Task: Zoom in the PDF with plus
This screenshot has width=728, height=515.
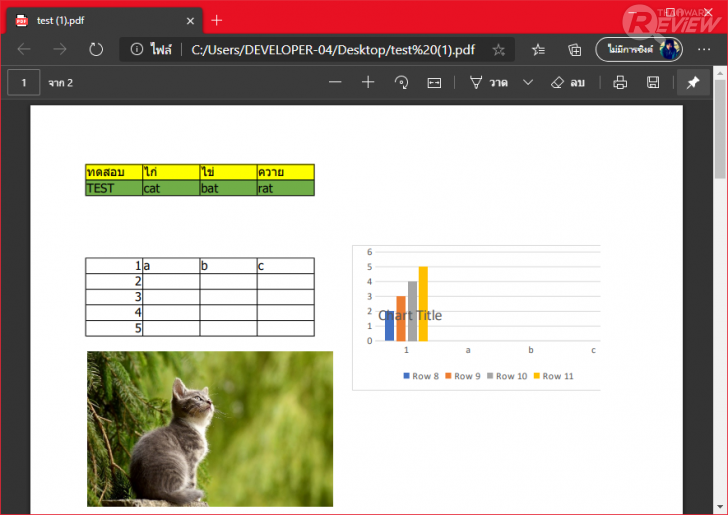Action: pos(368,82)
